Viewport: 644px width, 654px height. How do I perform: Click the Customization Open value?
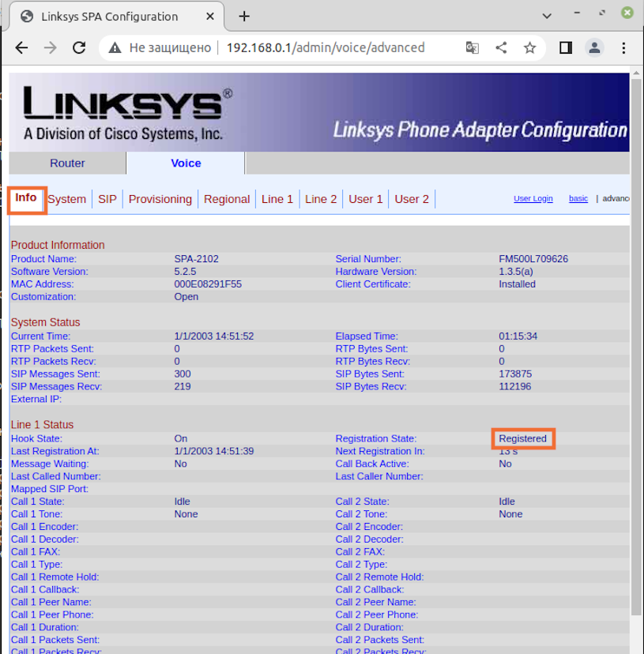[186, 297]
